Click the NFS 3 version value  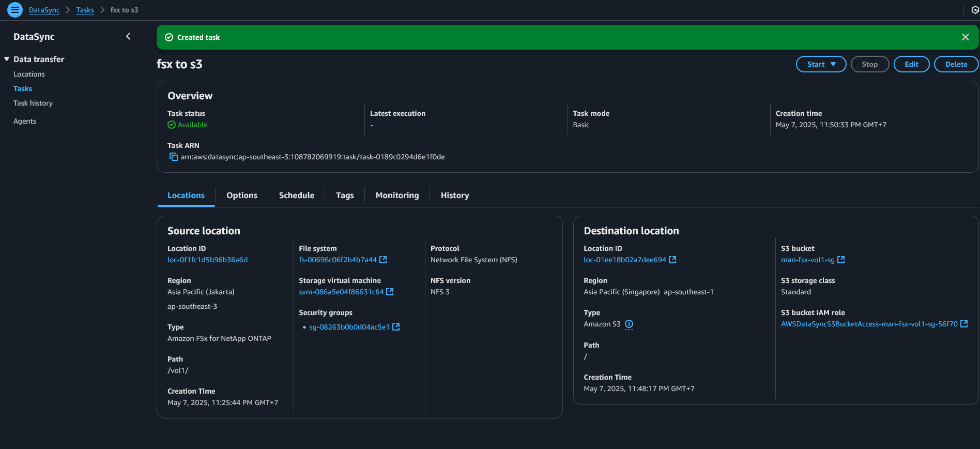[440, 292]
